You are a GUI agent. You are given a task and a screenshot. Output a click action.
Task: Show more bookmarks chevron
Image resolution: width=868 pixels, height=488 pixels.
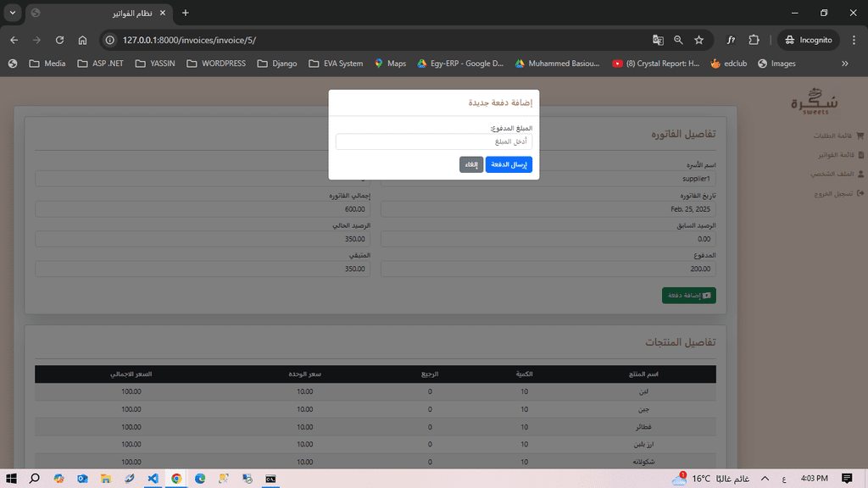(x=845, y=64)
